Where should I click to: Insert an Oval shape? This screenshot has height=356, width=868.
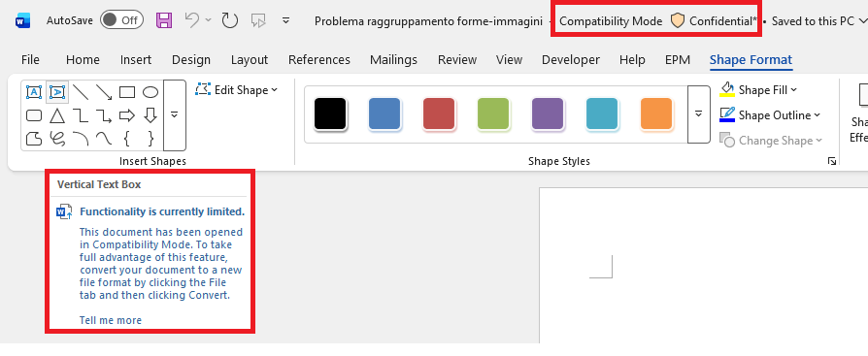tap(150, 92)
